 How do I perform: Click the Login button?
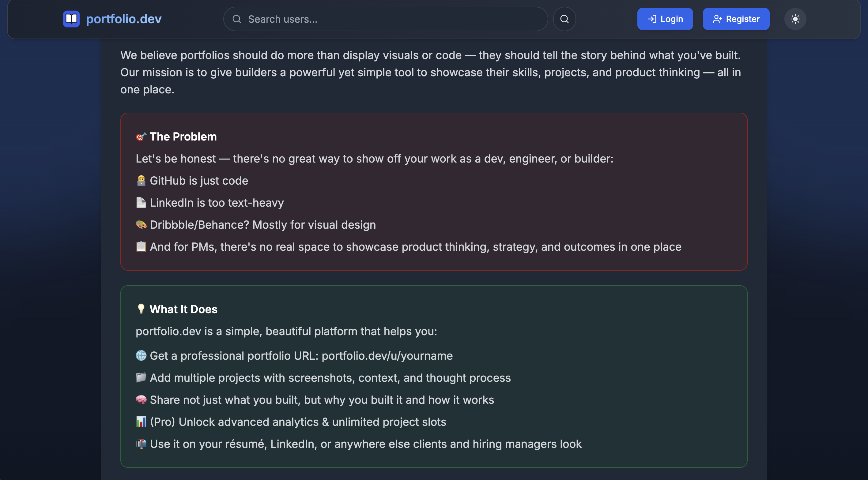pyautogui.click(x=665, y=19)
